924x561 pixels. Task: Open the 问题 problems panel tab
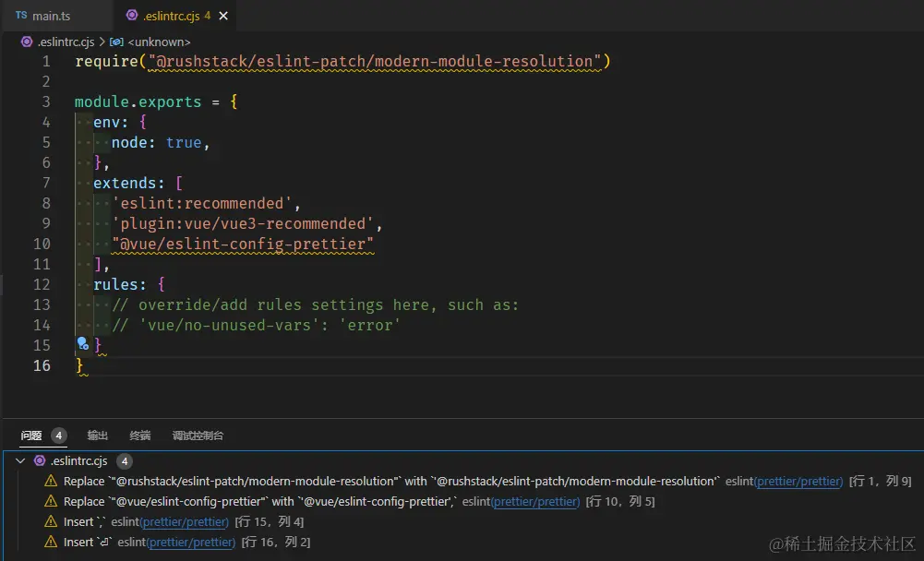coord(31,436)
